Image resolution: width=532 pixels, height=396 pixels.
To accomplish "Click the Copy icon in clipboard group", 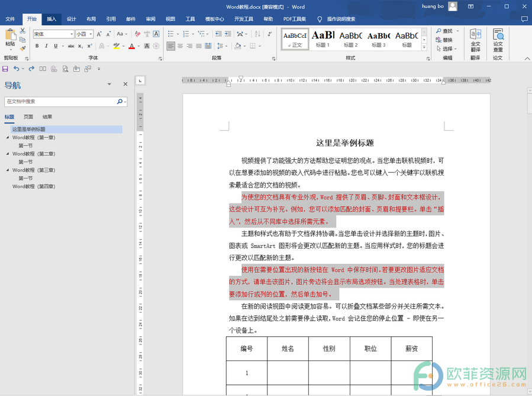I will tap(22, 40).
